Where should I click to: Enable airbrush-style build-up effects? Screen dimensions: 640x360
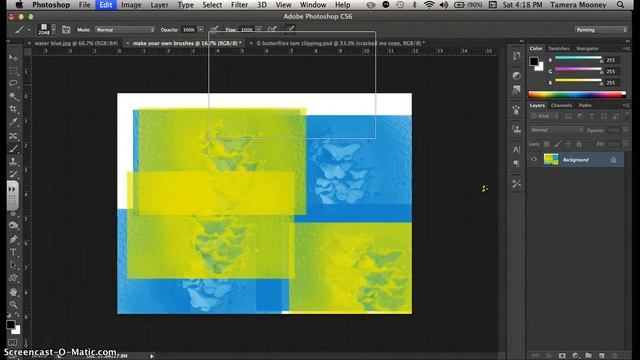272,29
